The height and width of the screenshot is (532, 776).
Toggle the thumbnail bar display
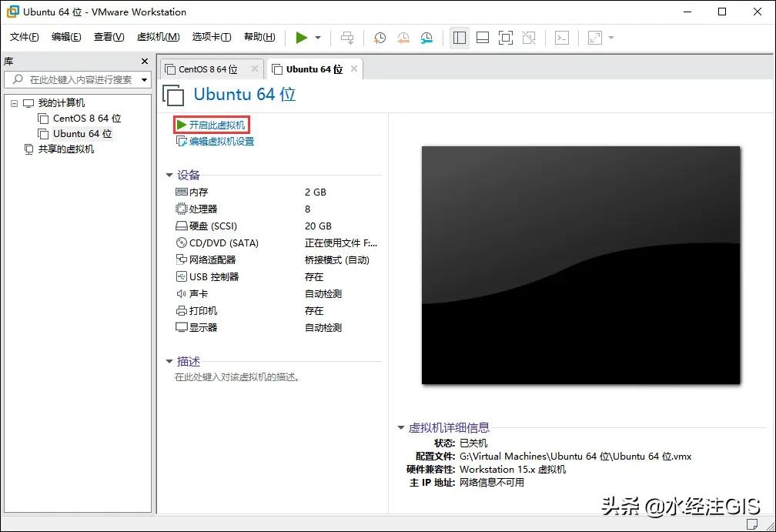[483, 37]
